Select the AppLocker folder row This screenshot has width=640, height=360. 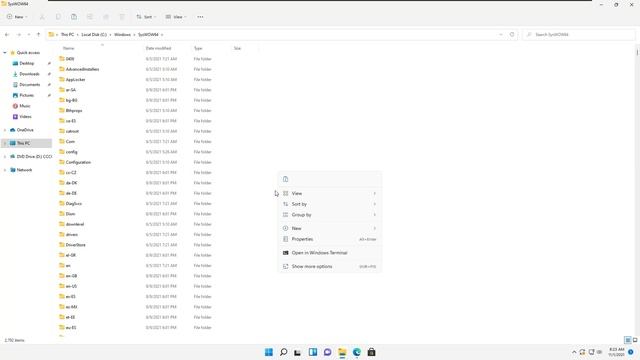tap(135, 80)
